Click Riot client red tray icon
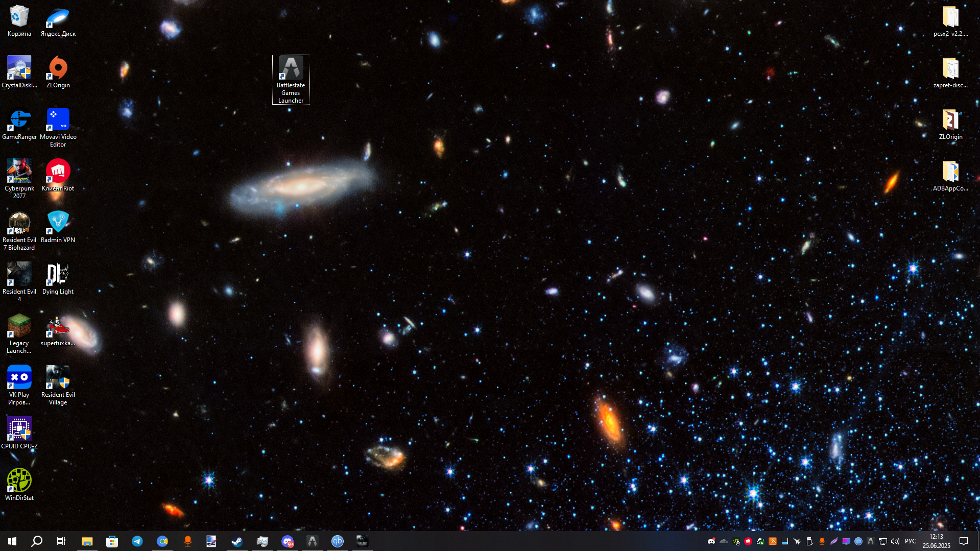This screenshot has height=551, width=980. pyautogui.click(x=748, y=541)
